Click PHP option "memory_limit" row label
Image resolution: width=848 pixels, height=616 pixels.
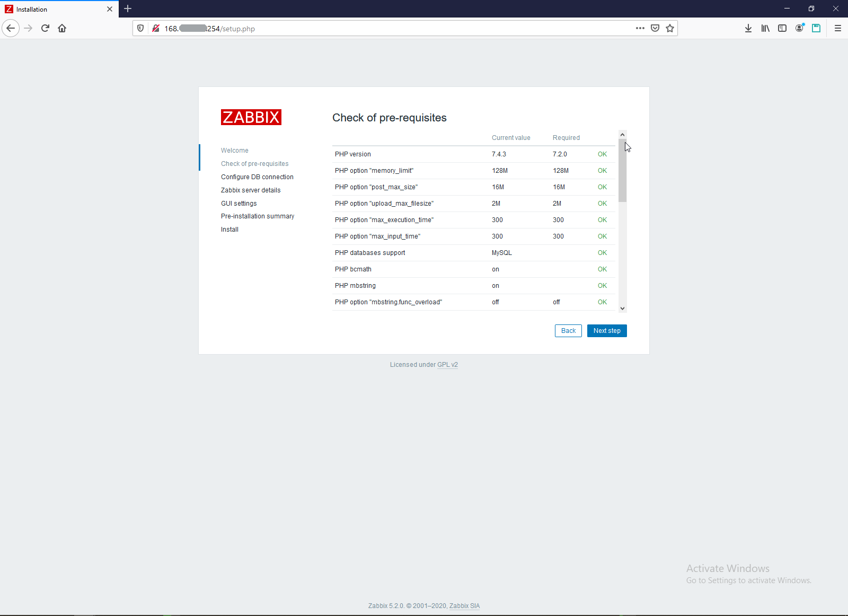pyautogui.click(x=374, y=171)
